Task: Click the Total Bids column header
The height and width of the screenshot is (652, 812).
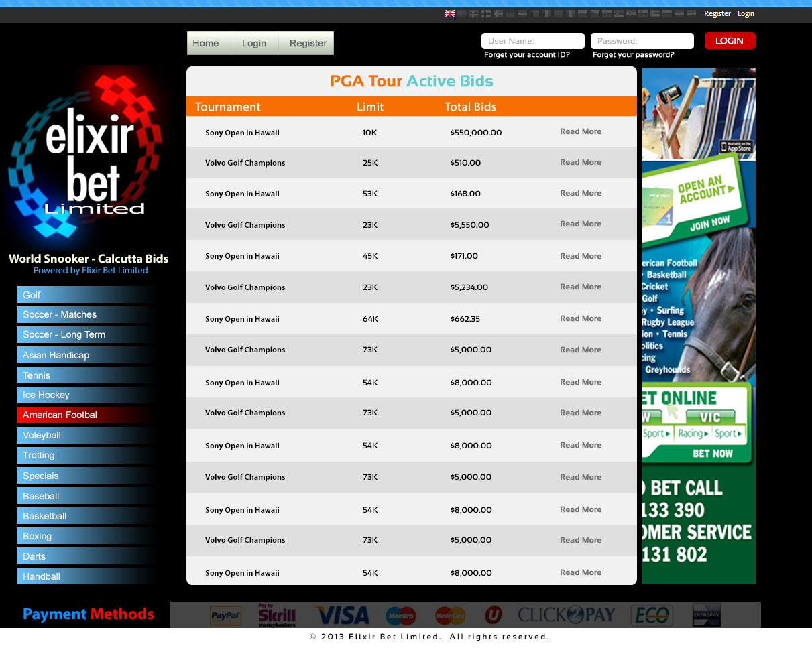Action: click(x=470, y=107)
